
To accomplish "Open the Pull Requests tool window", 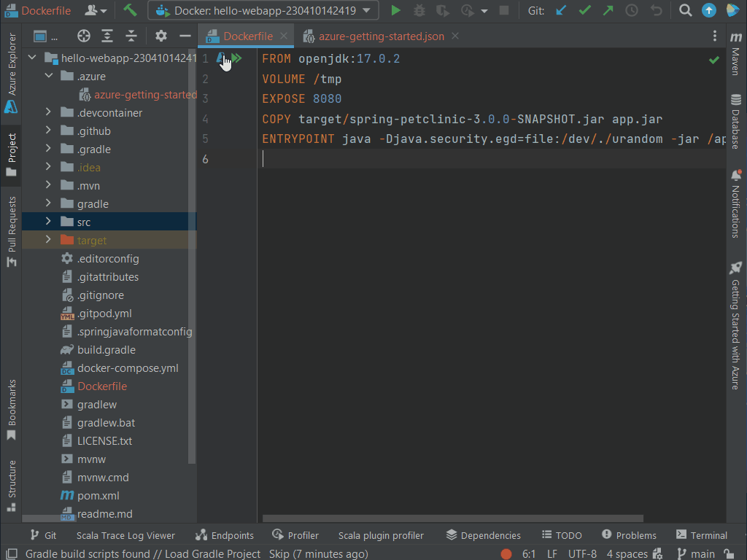I will click(12, 232).
